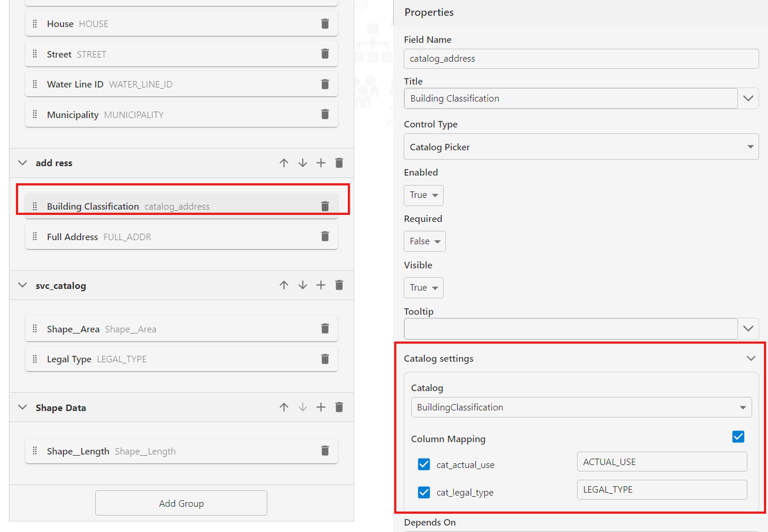Move the add ress group down

click(303, 163)
